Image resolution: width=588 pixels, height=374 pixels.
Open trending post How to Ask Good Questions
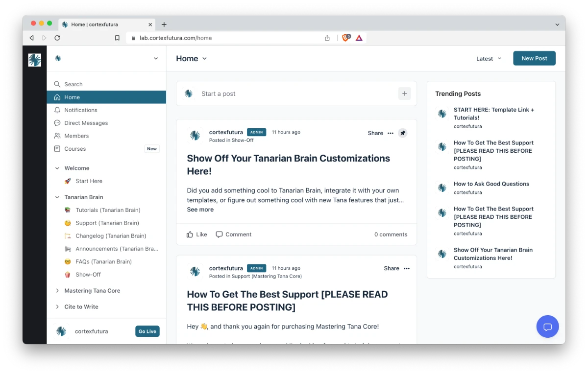tap(491, 184)
